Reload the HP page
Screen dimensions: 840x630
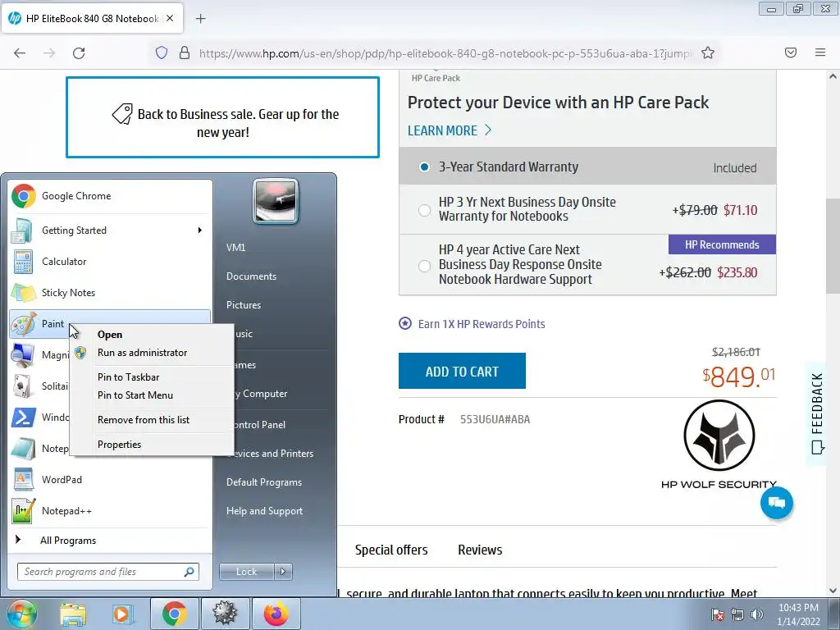(79, 53)
